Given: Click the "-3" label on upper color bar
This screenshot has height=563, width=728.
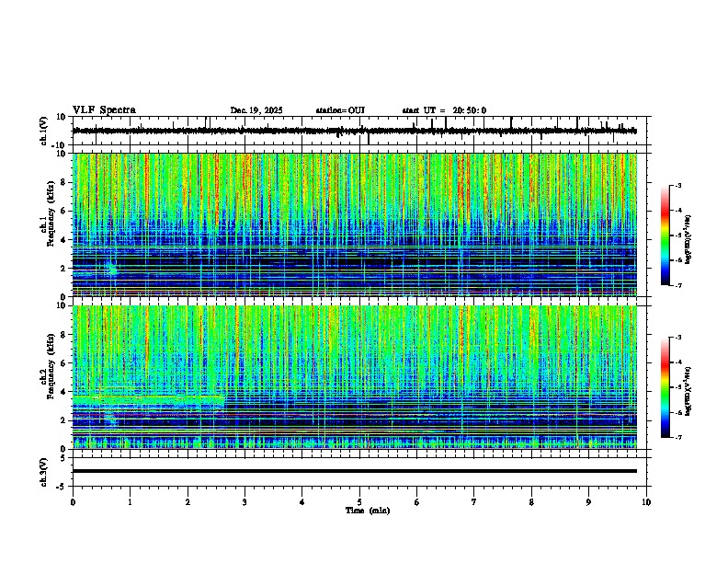Looking at the screenshot, I should [677, 185].
